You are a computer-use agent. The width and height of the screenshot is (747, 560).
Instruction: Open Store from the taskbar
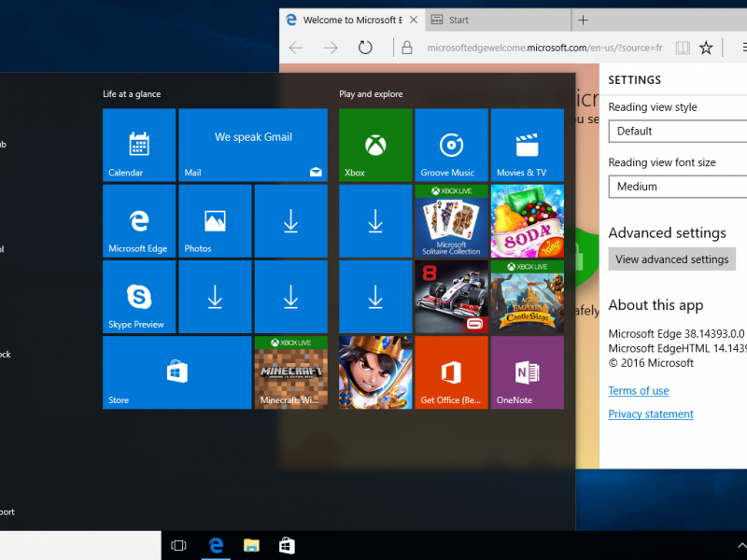(x=287, y=545)
